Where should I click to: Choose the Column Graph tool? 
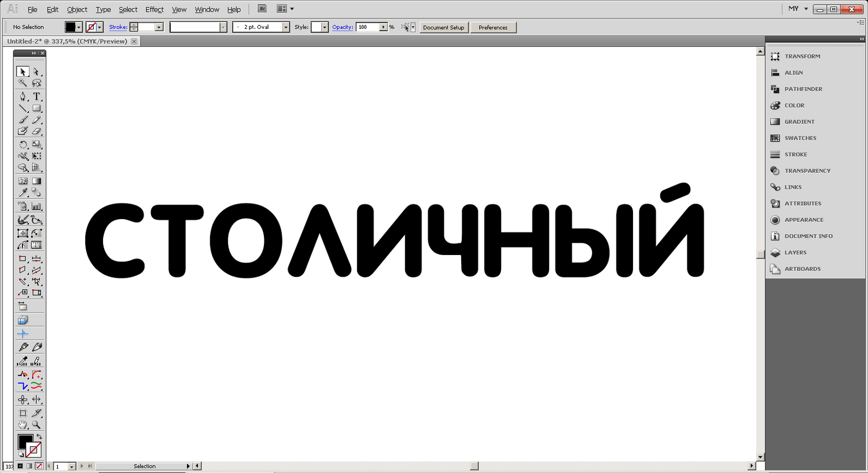click(36, 206)
